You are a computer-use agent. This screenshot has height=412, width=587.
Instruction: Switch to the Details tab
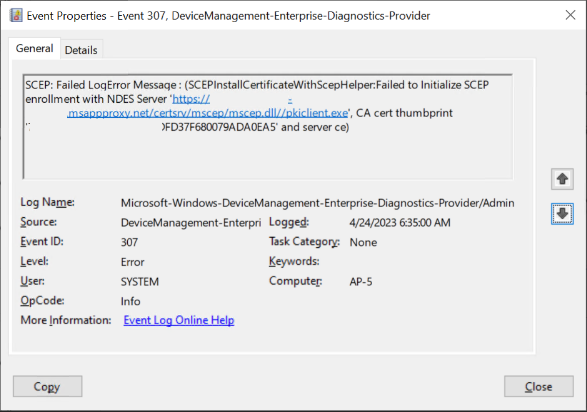[x=81, y=50]
